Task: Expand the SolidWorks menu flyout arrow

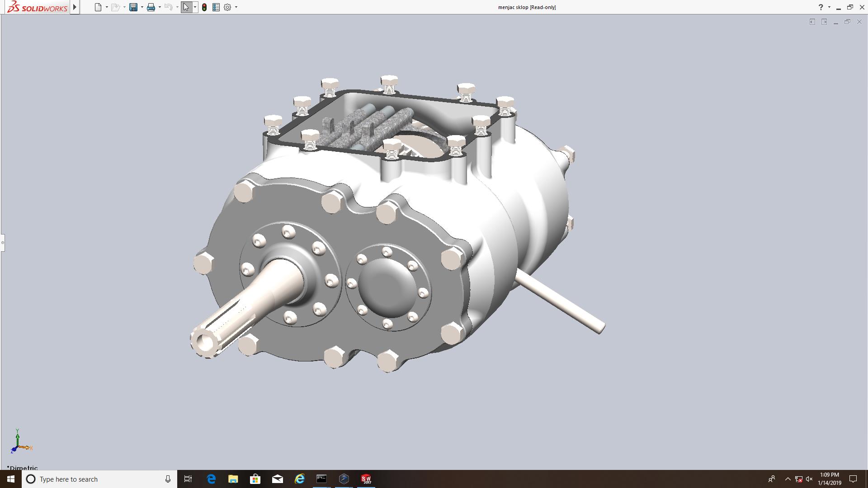Action: pyautogui.click(x=75, y=7)
